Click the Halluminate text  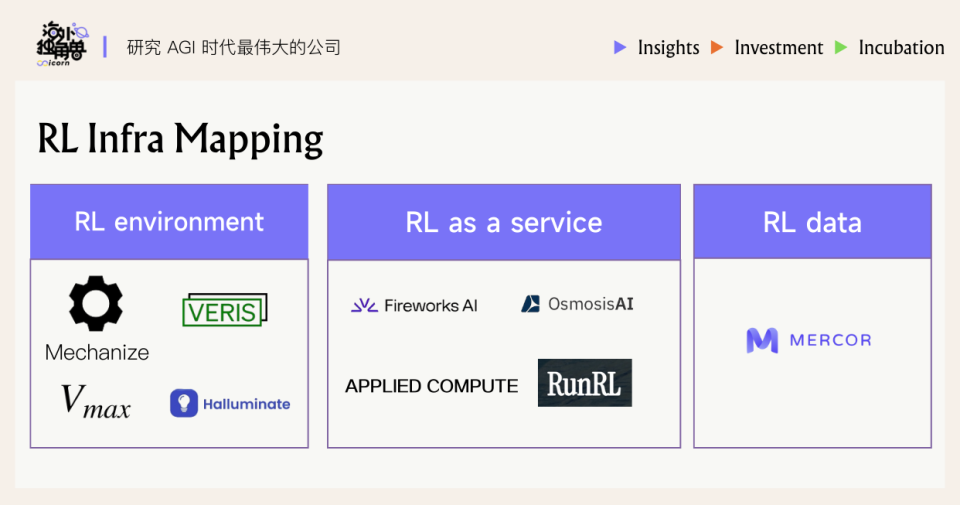[247, 404]
